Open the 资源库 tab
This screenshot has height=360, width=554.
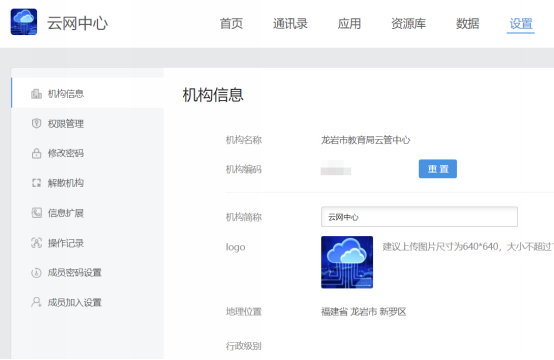tap(408, 24)
